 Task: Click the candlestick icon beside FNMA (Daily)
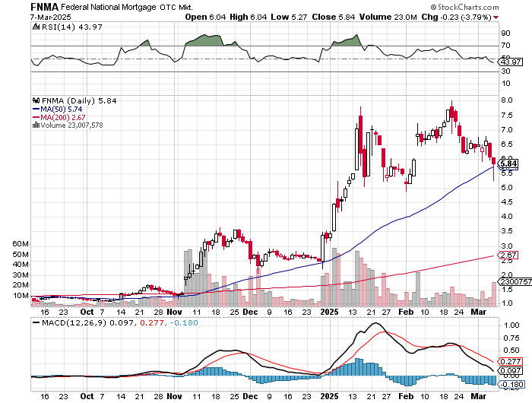(36, 100)
